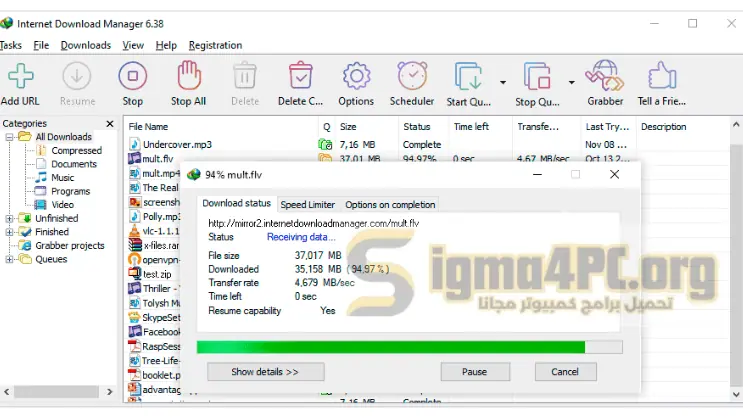Click the Delete trash icon
Viewport: 743px width, 418px height.
[x=245, y=76]
